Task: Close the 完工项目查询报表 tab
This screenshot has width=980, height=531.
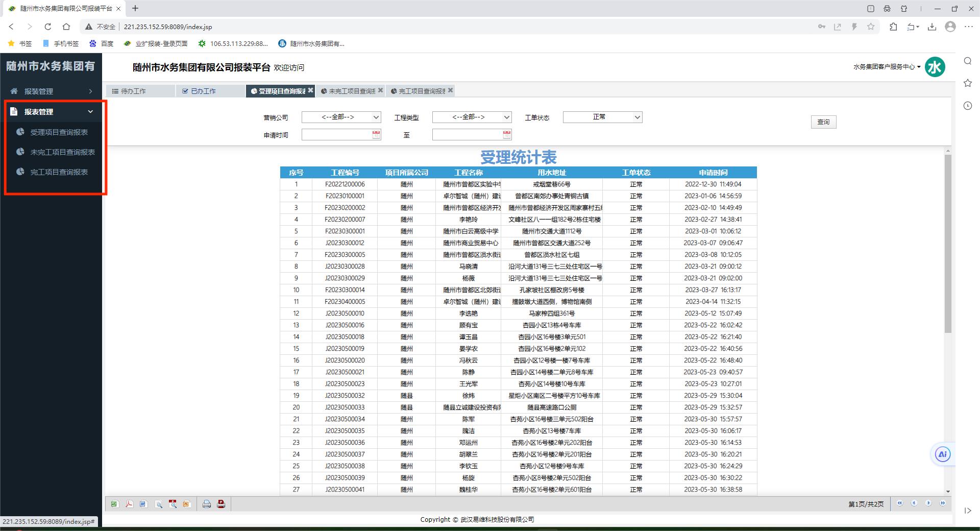Action: coord(450,90)
